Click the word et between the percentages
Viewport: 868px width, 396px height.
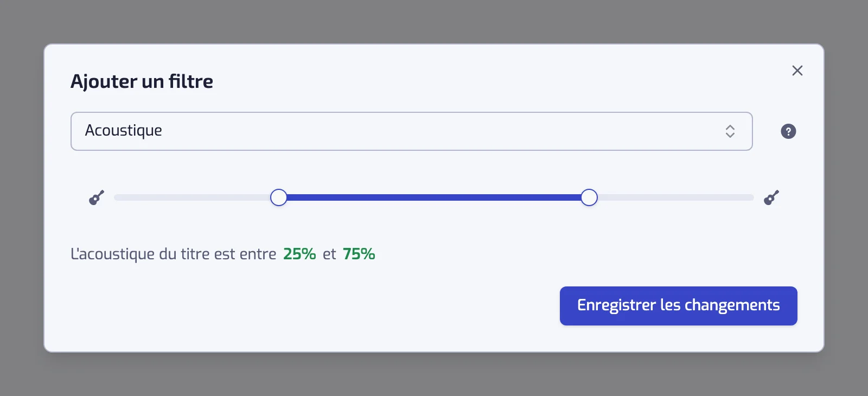(329, 254)
